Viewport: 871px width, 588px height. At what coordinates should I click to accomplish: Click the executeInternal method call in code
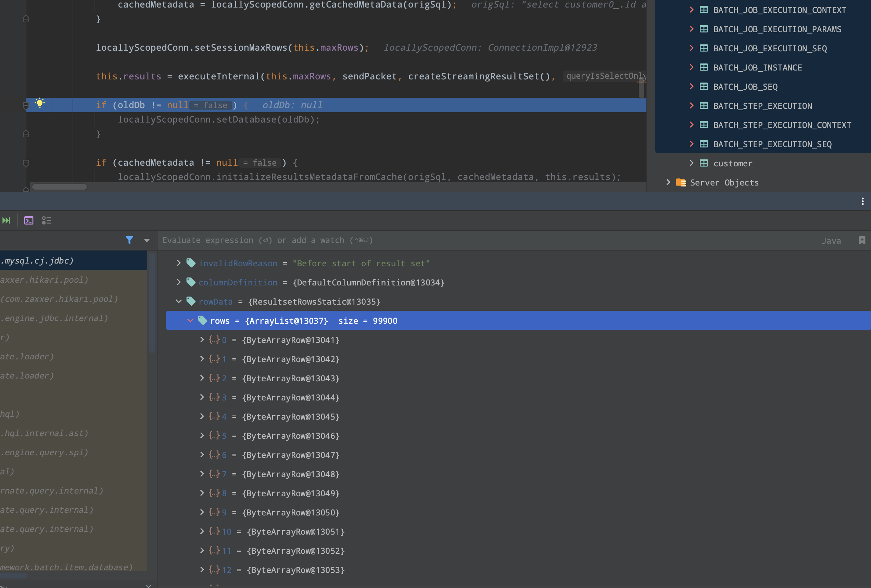[218, 76]
